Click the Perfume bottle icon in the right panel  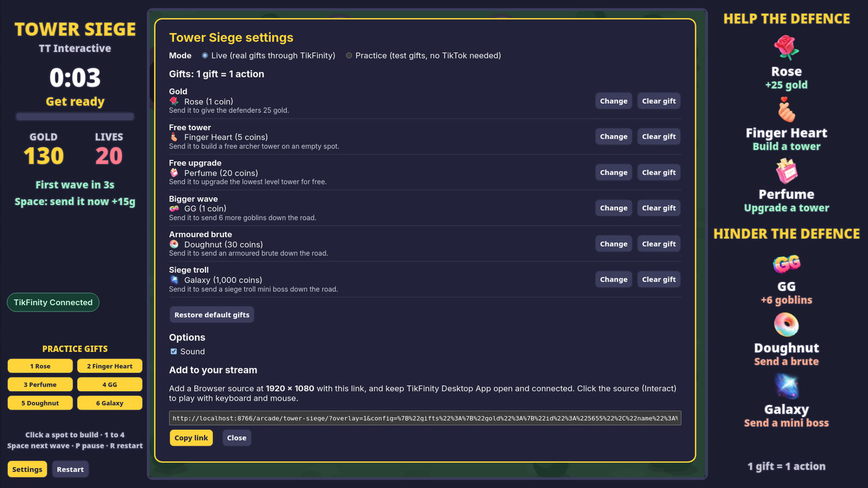tap(787, 171)
